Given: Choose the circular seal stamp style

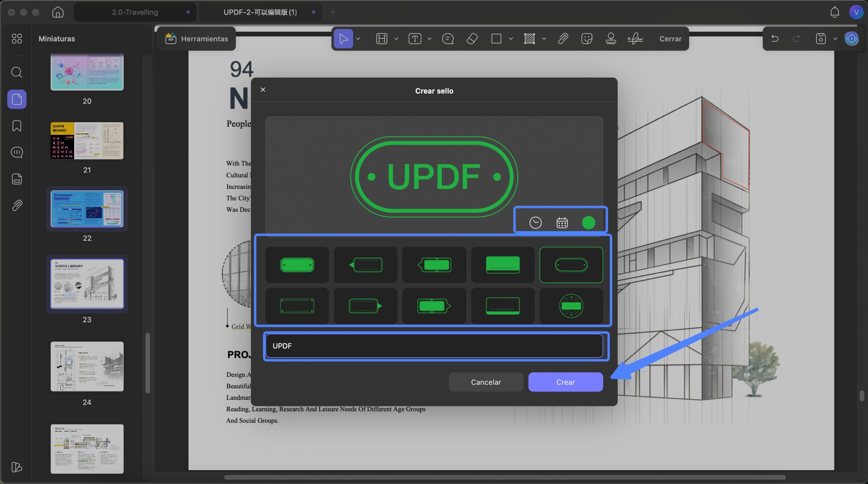Looking at the screenshot, I should pyautogui.click(x=571, y=306).
